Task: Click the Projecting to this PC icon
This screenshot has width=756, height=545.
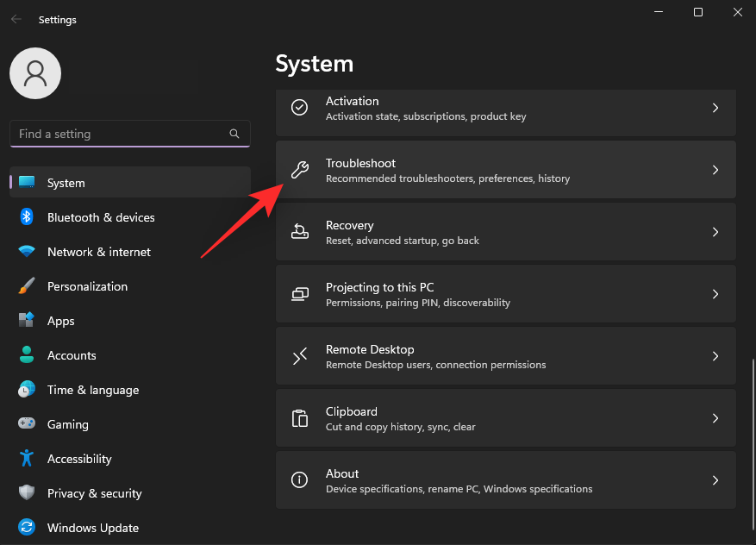Action: pyautogui.click(x=299, y=293)
